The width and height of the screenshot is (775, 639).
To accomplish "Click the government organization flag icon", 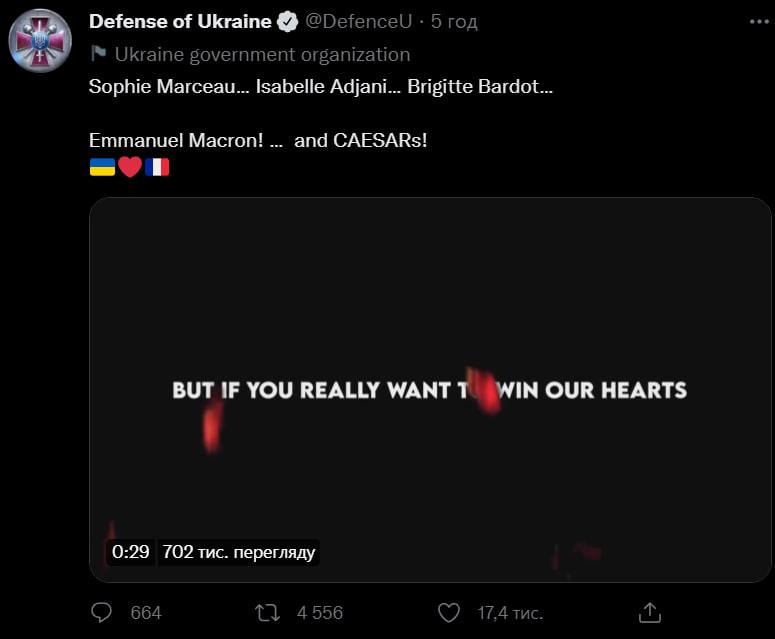I will click(x=98, y=54).
